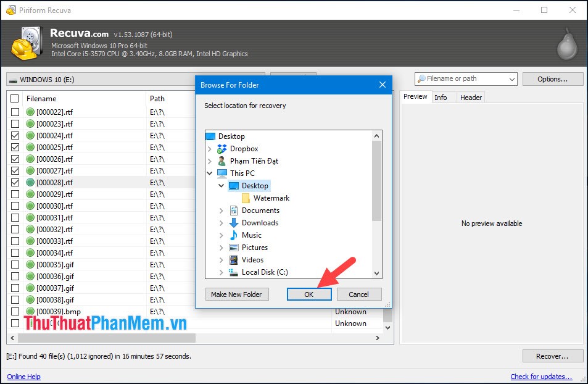588x384 pixels.
Task: Check the box for [000036].gif
Action: tap(15, 276)
